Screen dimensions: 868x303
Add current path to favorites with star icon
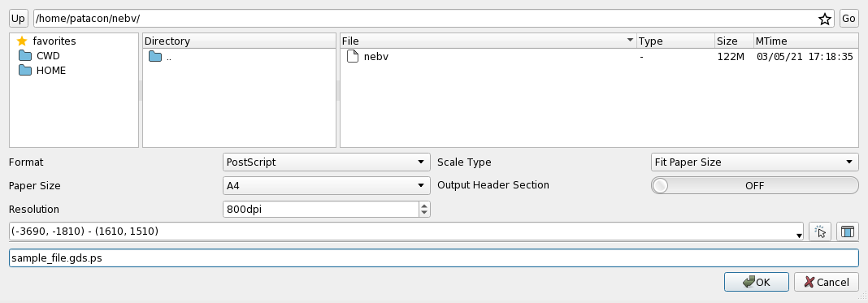(825, 19)
